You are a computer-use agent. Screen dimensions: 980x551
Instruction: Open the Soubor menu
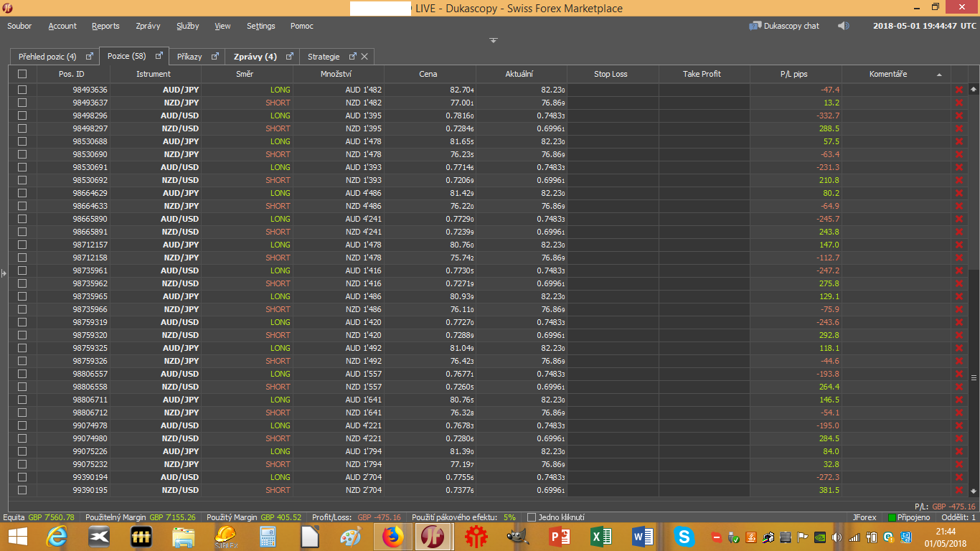[x=19, y=26]
